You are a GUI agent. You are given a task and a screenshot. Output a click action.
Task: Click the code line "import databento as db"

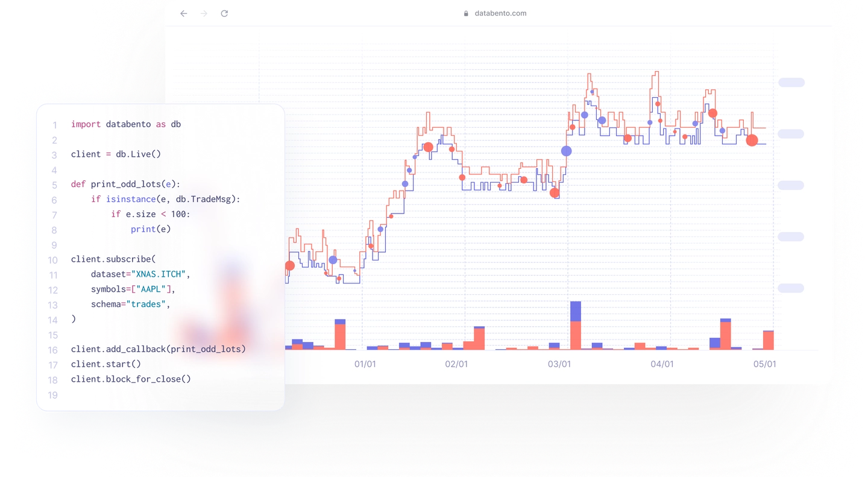[x=126, y=124]
